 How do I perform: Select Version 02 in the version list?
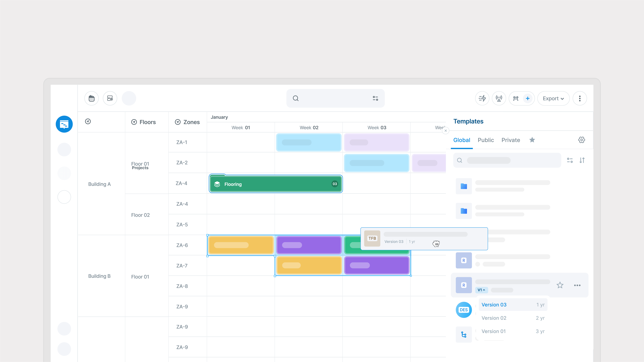click(x=494, y=318)
